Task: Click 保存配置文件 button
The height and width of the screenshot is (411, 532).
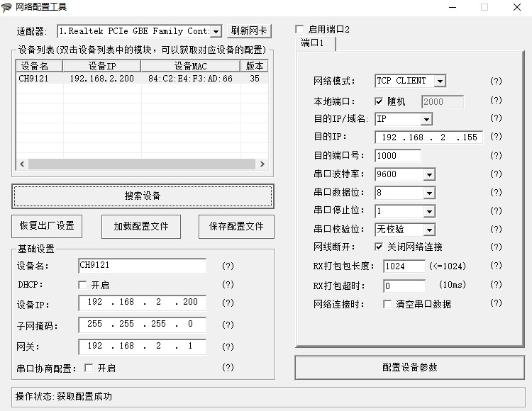Action: pos(236,226)
